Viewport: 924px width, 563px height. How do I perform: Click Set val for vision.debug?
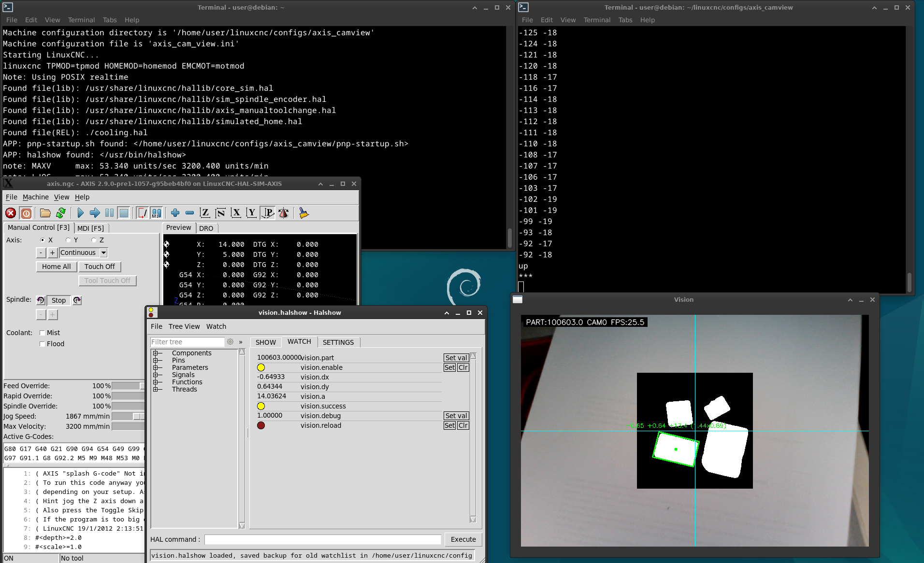point(456,416)
